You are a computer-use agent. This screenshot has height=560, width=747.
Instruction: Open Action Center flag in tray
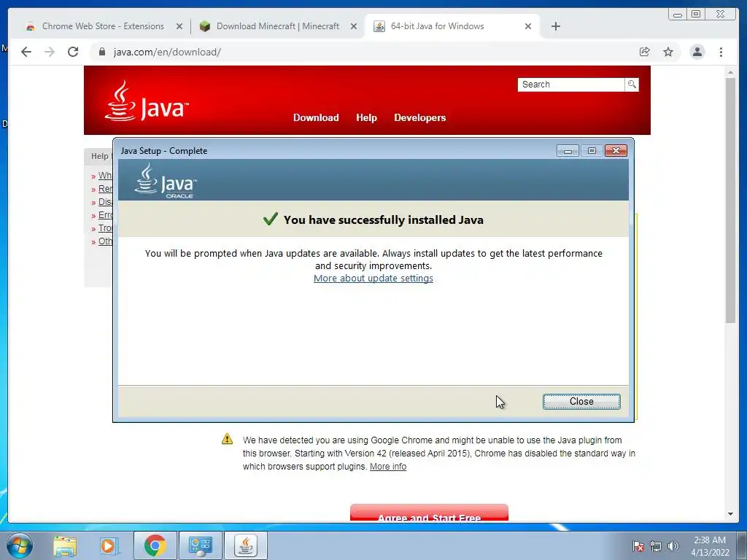point(638,546)
